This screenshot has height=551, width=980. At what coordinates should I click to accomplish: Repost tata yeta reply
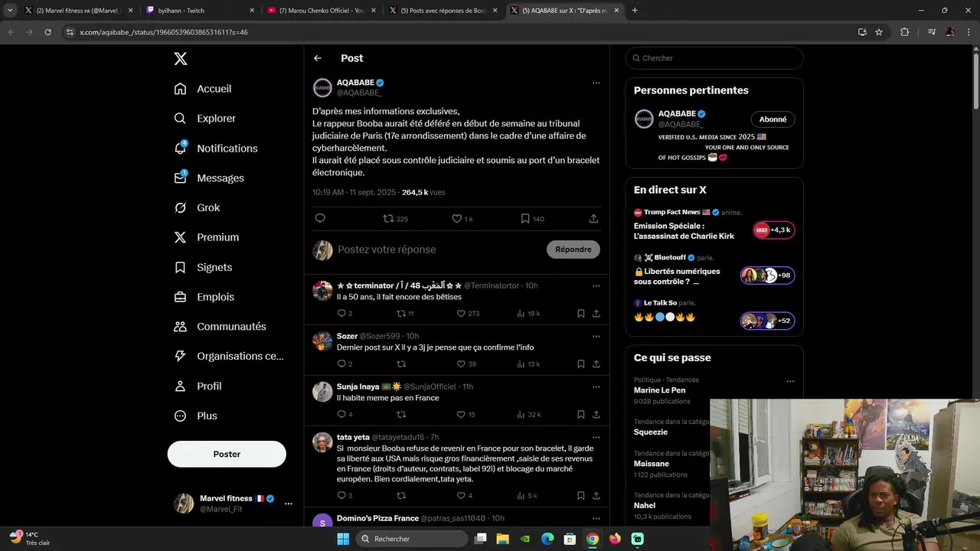pos(400,496)
